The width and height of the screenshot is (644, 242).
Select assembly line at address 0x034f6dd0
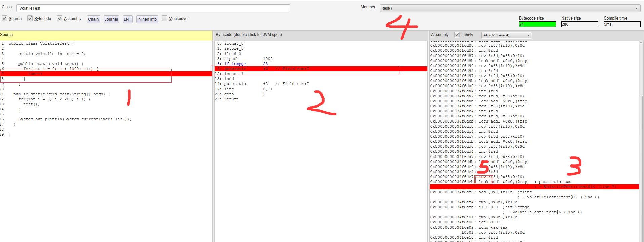pyautogui.click(x=478, y=146)
